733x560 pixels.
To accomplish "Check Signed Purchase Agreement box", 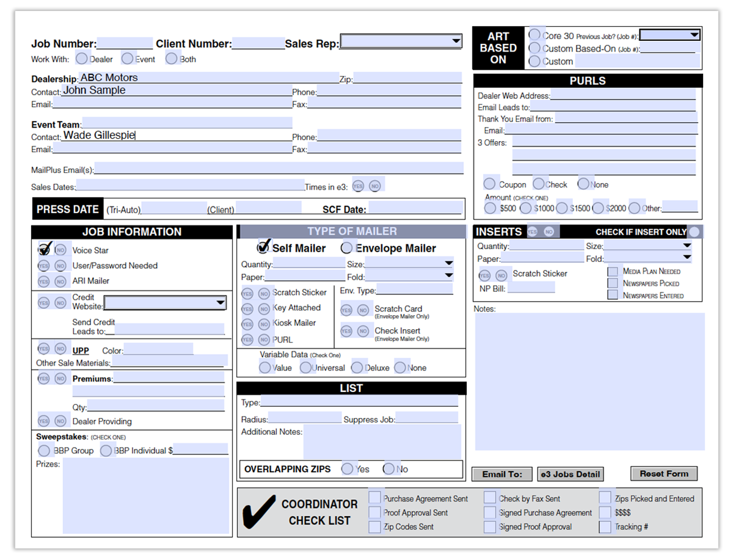I will (490, 512).
